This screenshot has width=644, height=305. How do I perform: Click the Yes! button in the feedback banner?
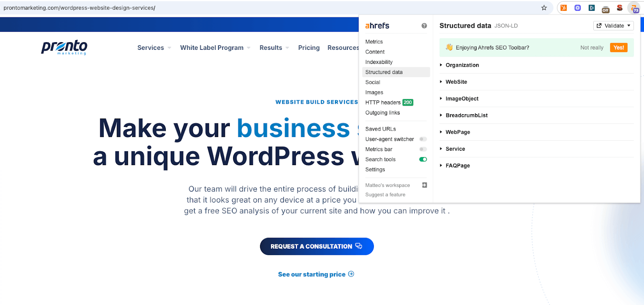(619, 47)
